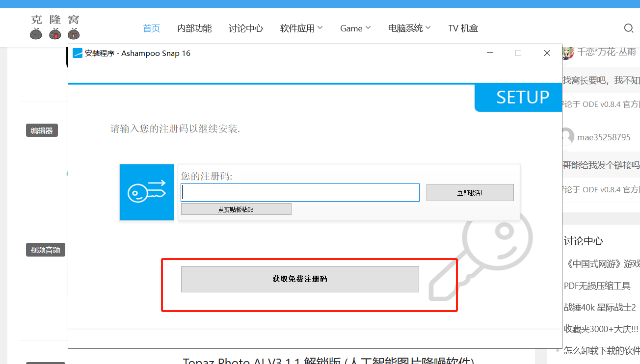640x364 pixels.
Task: Click the Ashampoo installer title bar icon
Action: click(78, 53)
